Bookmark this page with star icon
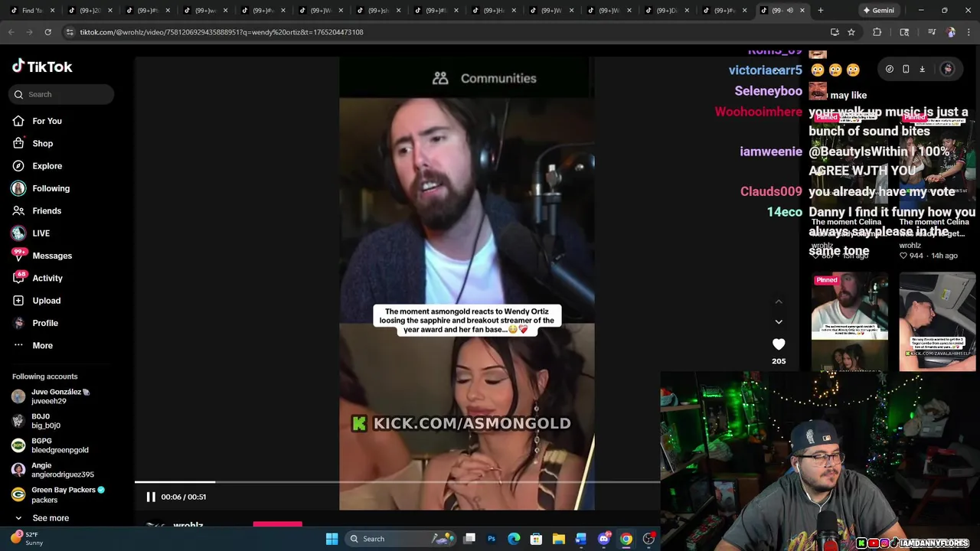 [851, 32]
